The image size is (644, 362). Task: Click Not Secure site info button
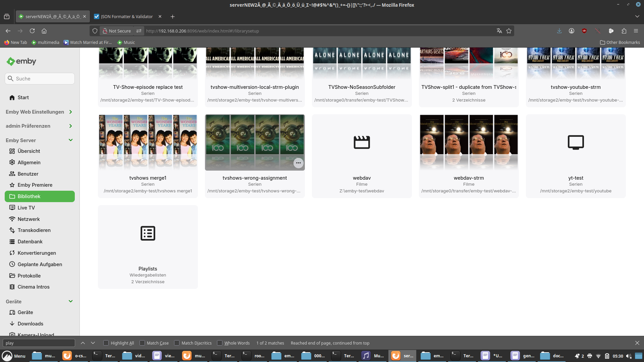[117, 31]
